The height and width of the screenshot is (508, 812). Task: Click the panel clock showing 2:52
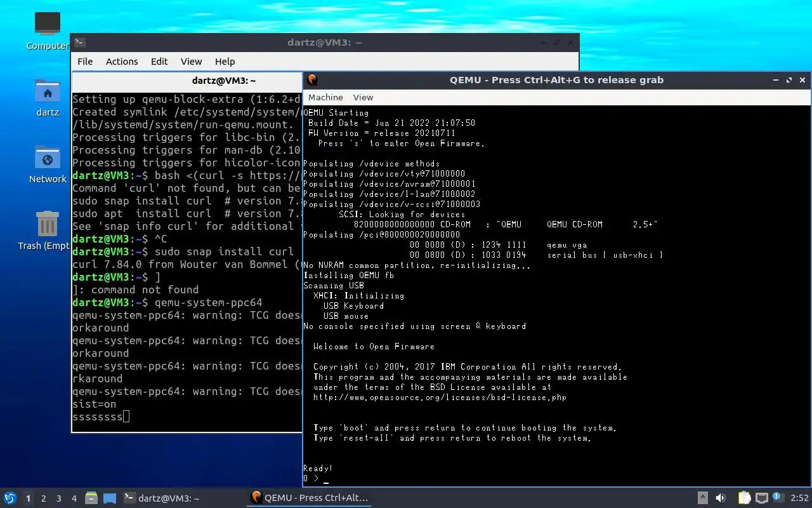coord(800,498)
